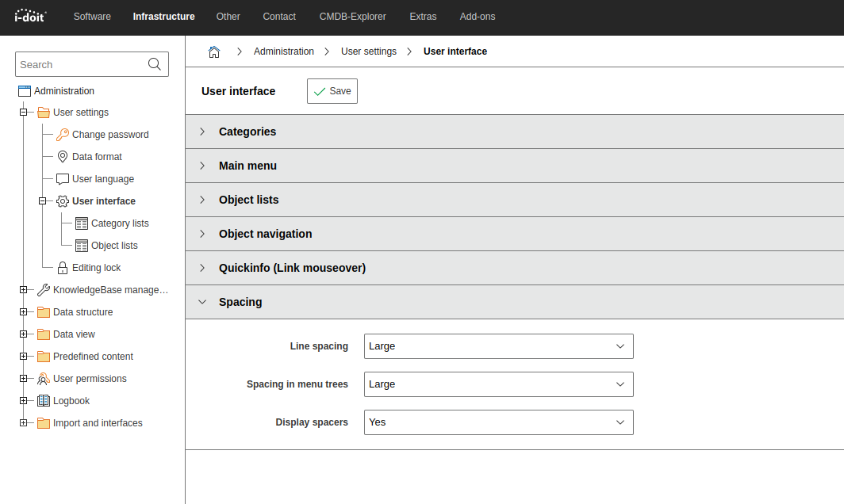Expand the Predefined content tree node

tap(23, 356)
